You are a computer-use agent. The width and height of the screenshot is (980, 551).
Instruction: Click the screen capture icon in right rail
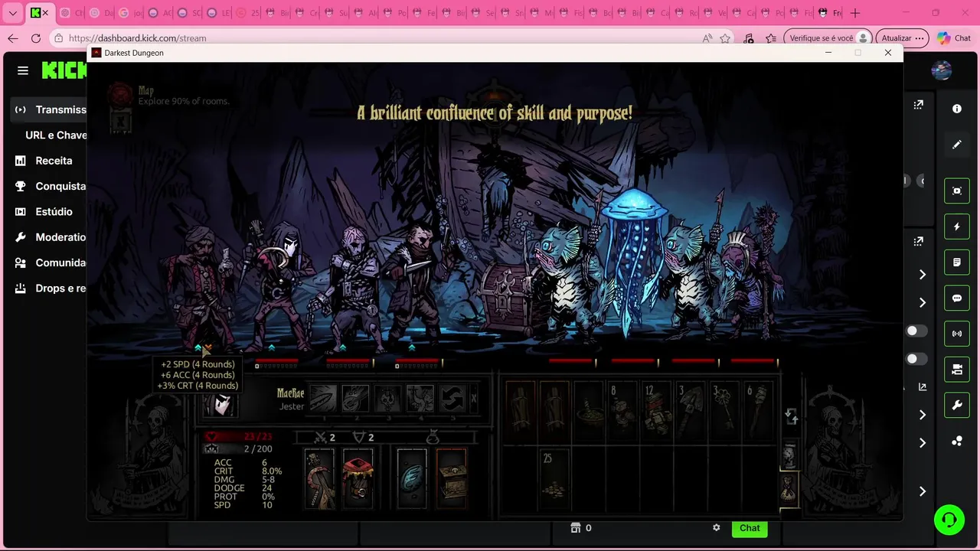pyautogui.click(x=957, y=191)
